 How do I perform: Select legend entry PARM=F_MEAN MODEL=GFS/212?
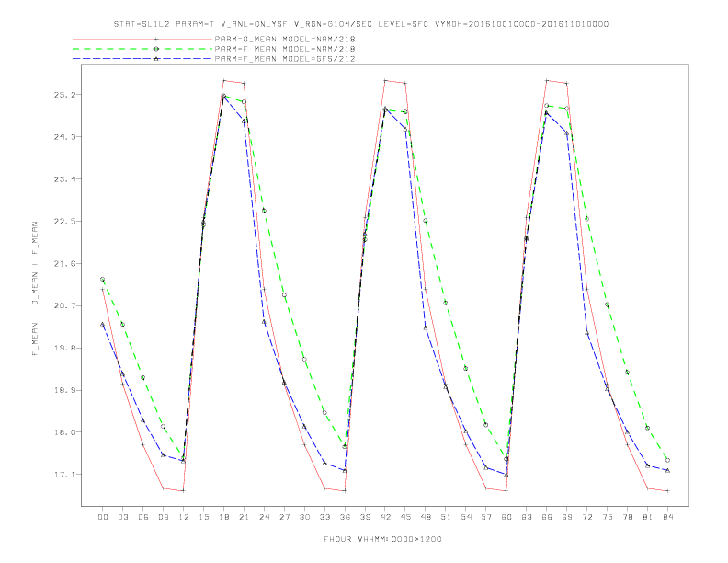click(285, 59)
